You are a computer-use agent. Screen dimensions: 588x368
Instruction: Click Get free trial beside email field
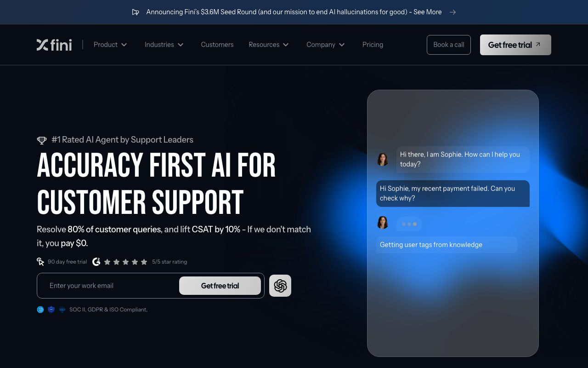(220, 286)
